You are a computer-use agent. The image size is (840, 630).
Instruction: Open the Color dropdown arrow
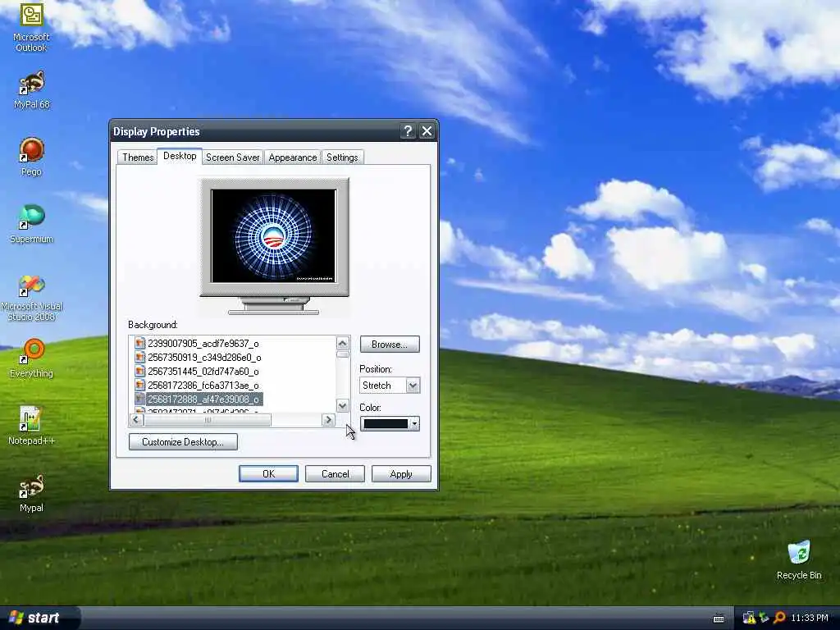point(414,424)
